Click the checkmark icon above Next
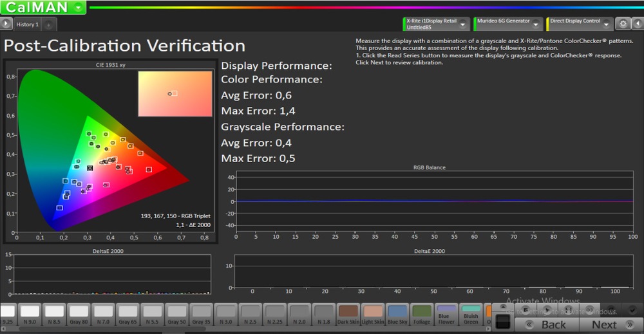 [631, 310]
